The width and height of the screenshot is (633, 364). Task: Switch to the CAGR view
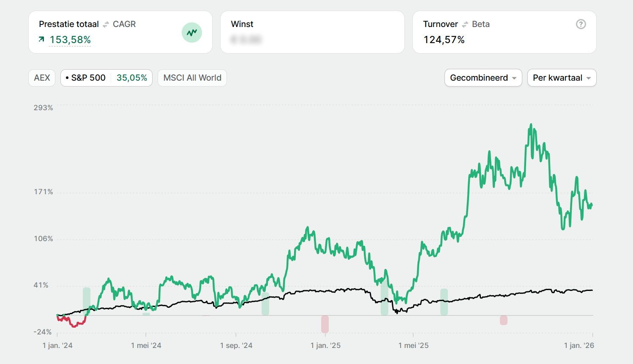[x=124, y=24]
